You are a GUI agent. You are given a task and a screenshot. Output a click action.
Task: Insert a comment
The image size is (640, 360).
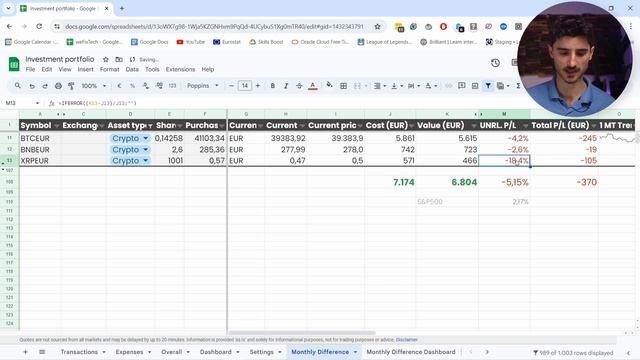point(462,86)
